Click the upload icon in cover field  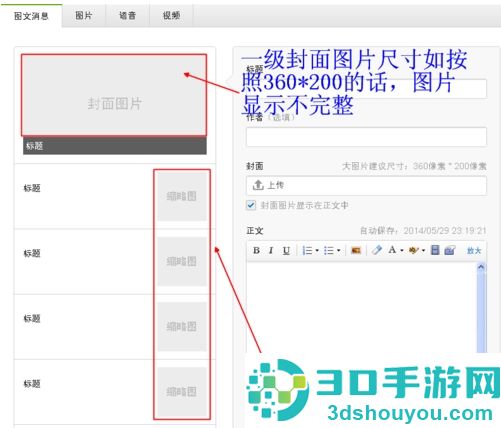pyautogui.click(x=258, y=185)
